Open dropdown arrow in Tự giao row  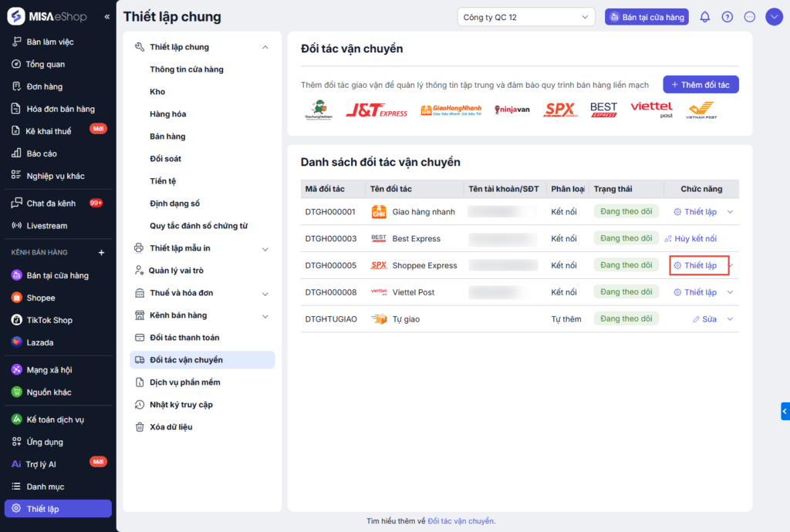[730, 319]
